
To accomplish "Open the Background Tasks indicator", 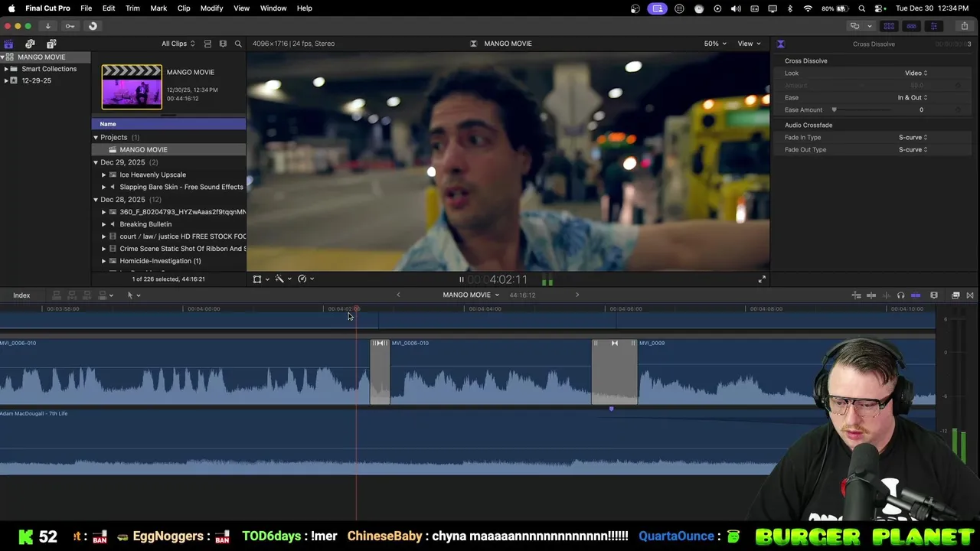I will pos(93,26).
